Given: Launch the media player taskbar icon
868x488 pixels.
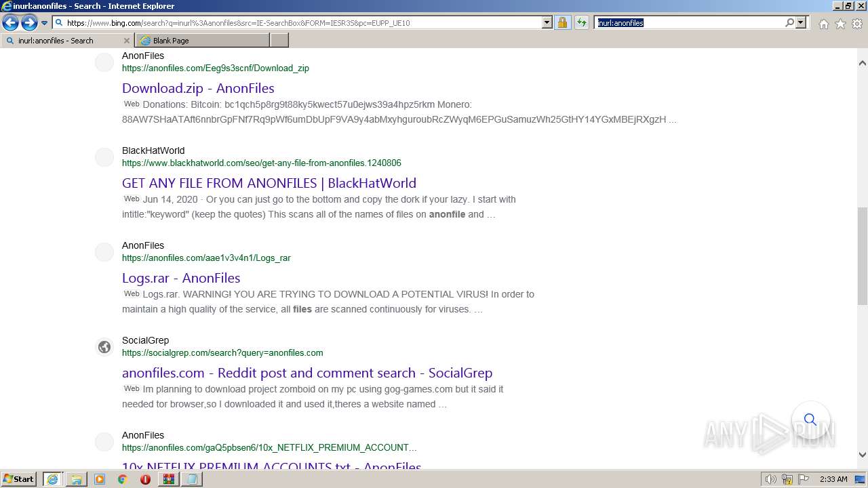Looking at the screenshot, I should (100, 479).
